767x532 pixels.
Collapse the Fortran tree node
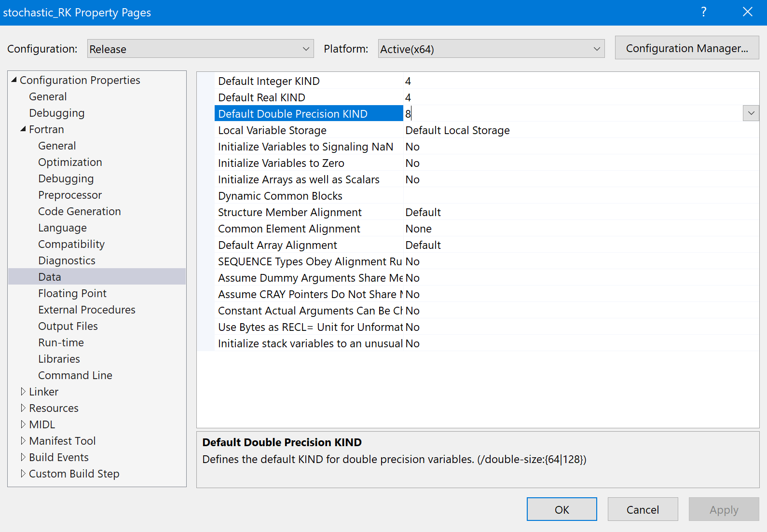pyautogui.click(x=23, y=129)
